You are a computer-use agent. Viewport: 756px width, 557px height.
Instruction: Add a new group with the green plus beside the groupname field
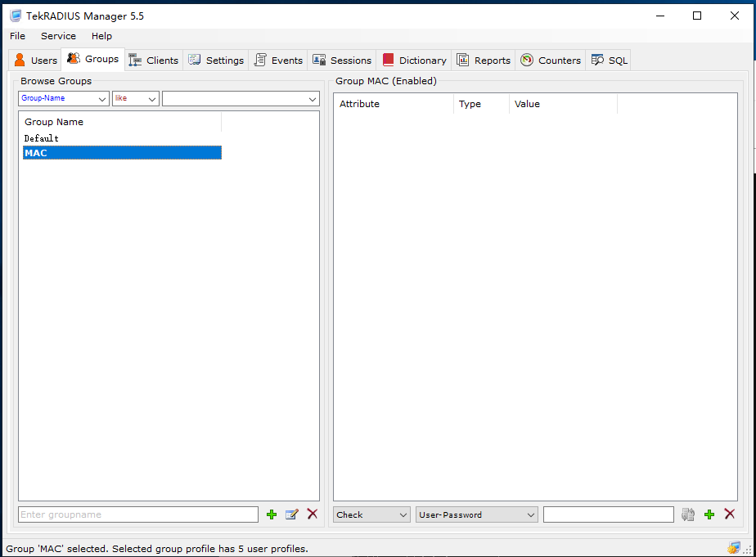coord(272,514)
